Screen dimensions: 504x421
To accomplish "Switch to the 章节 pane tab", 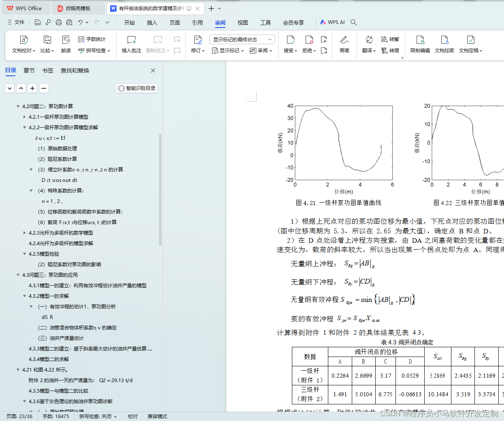I will (x=29, y=71).
